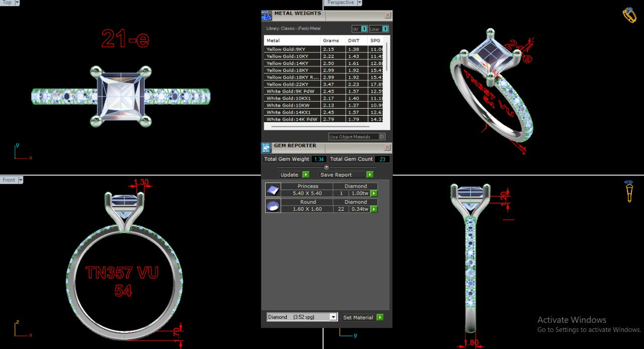The height and width of the screenshot is (349, 644).
Task: Select the Yellow Gold:22KY row
Action: 324,84
